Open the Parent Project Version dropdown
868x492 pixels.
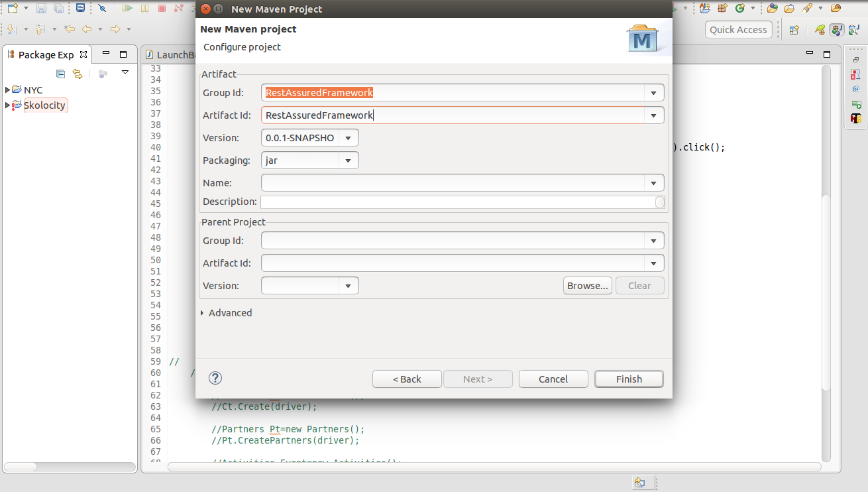click(x=349, y=286)
